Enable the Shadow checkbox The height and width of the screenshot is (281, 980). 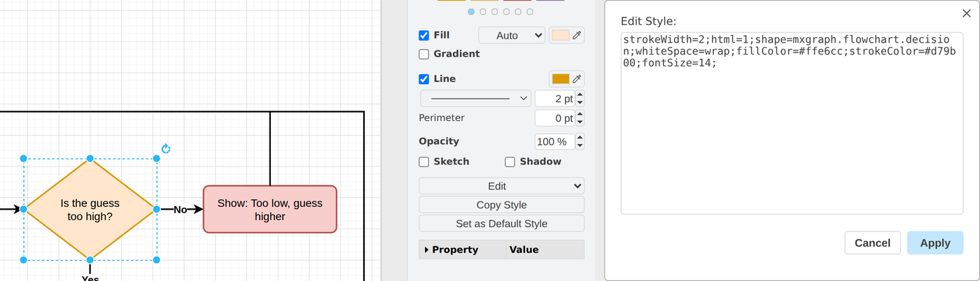(510, 162)
